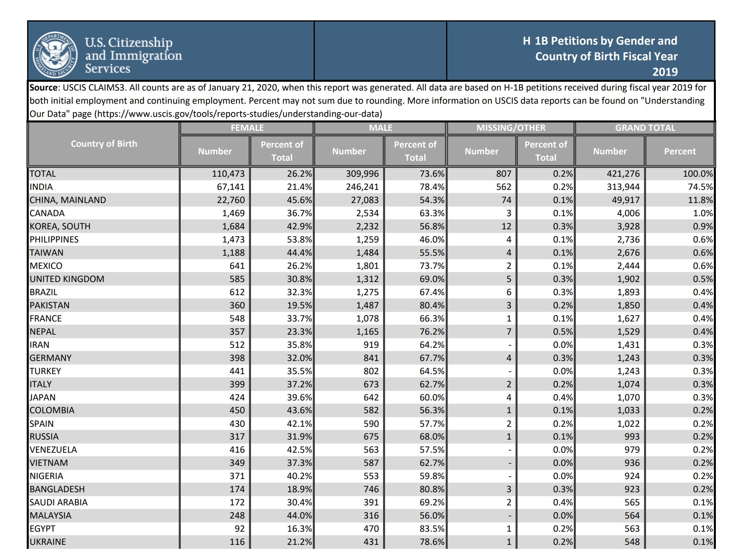This screenshot has width=743, height=560.
Task: Select total male count 309,996
Action: pyautogui.click(x=362, y=174)
